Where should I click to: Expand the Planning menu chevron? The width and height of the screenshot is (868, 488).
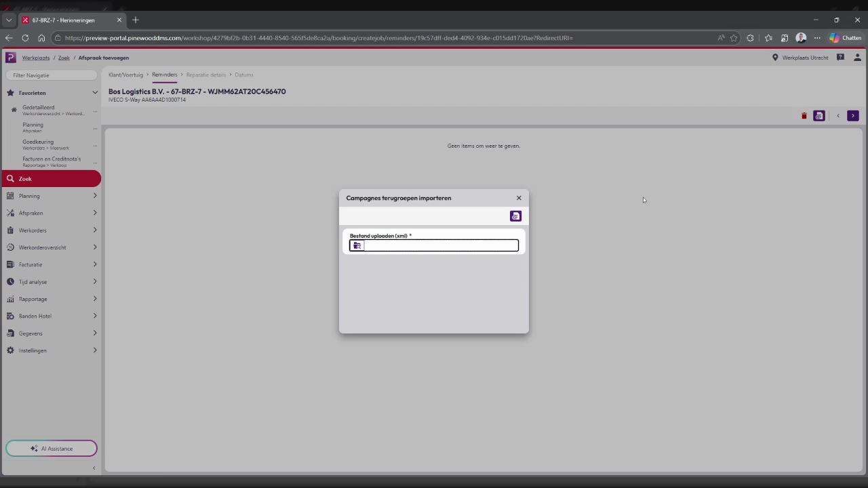click(x=95, y=196)
